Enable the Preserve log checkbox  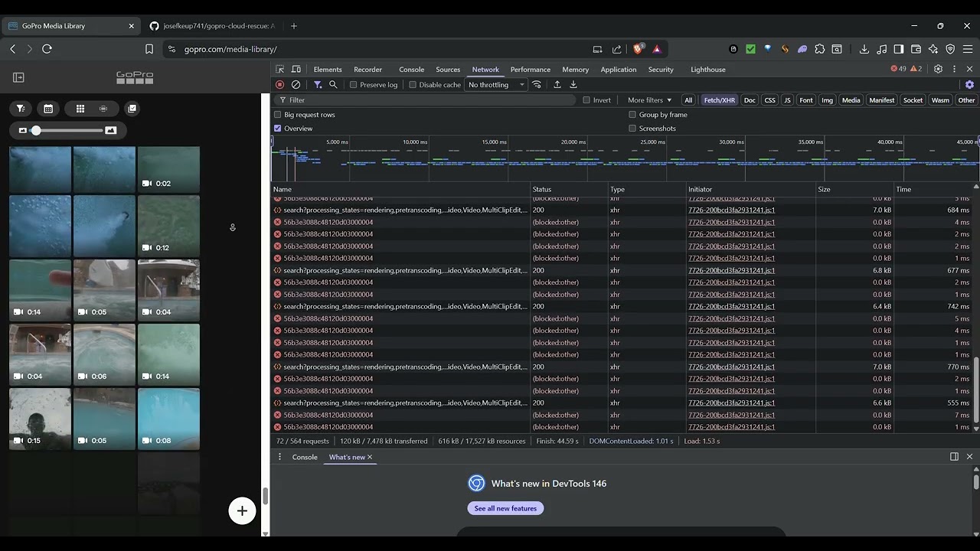point(354,85)
